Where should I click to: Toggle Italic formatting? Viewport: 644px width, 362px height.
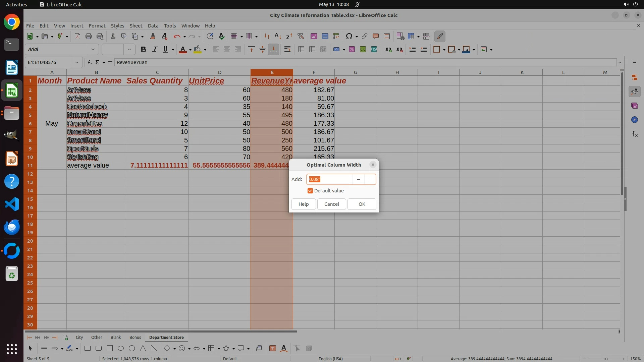pos(155,50)
